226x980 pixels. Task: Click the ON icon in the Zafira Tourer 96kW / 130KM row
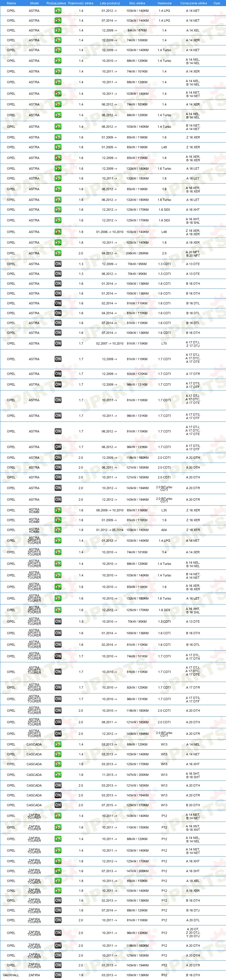coord(58,933)
